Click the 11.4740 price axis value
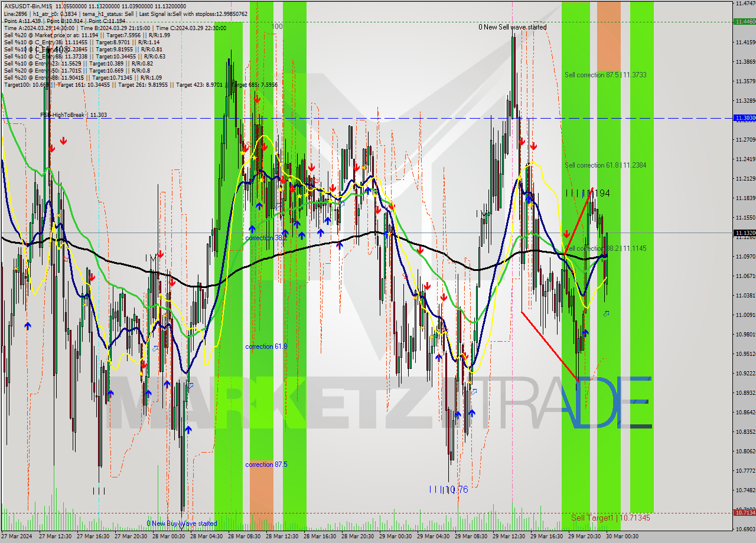 tap(746, 4)
